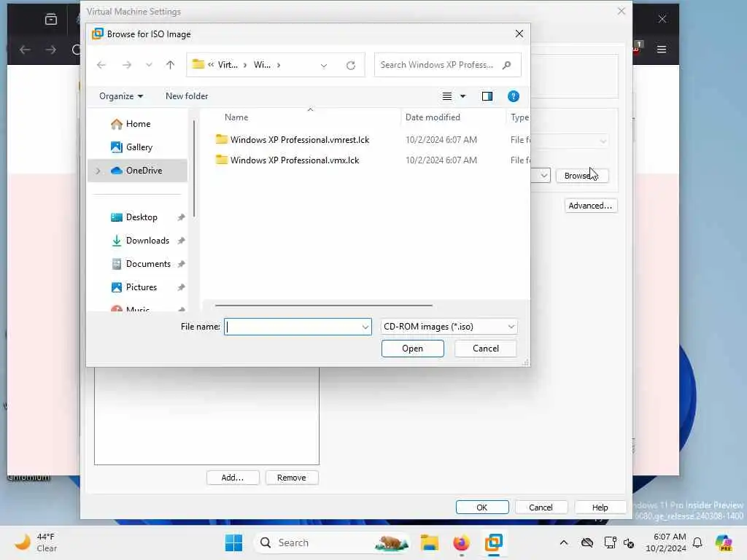Switch to VMware Workstation on the taskbar
Image resolution: width=747 pixels, height=560 pixels.
[x=494, y=542]
